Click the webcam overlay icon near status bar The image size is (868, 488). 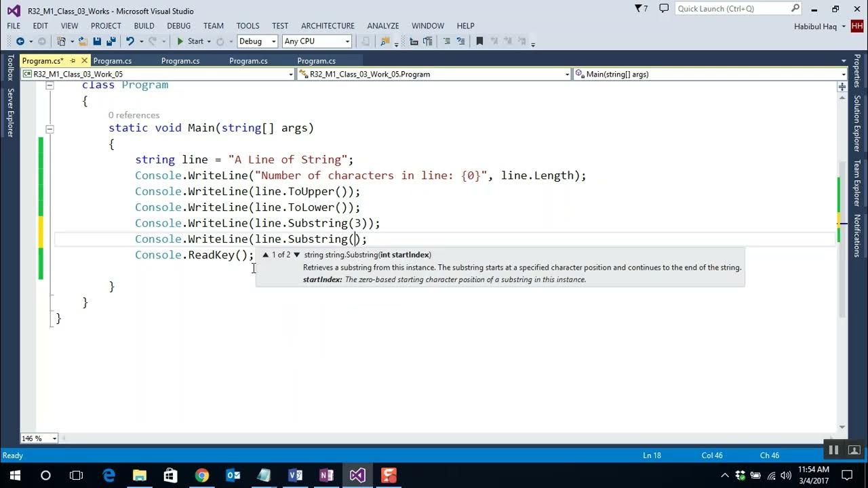[x=854, y=449]
